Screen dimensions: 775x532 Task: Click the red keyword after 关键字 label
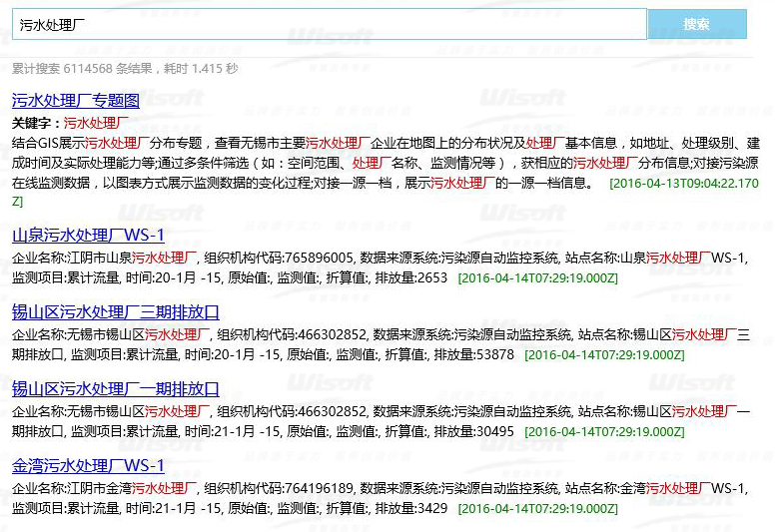[103, 124]
